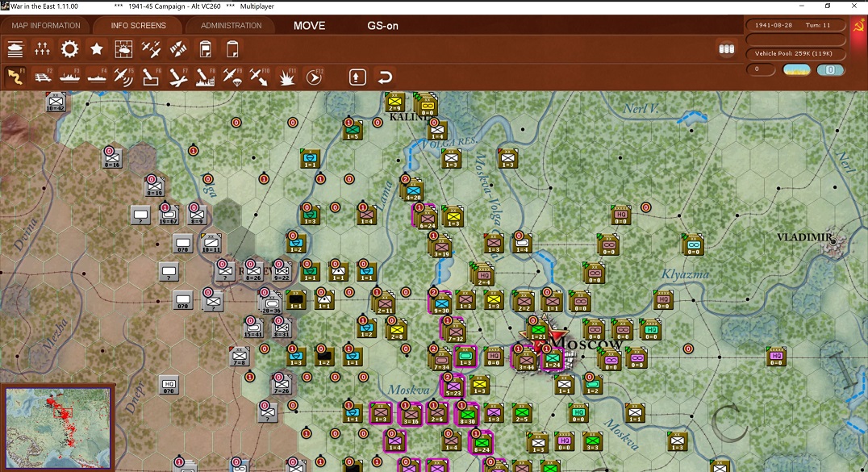The height and width of the screenshot is (472, 868).
Task: Open the second report document icon
Action: [x=232, y=50]
